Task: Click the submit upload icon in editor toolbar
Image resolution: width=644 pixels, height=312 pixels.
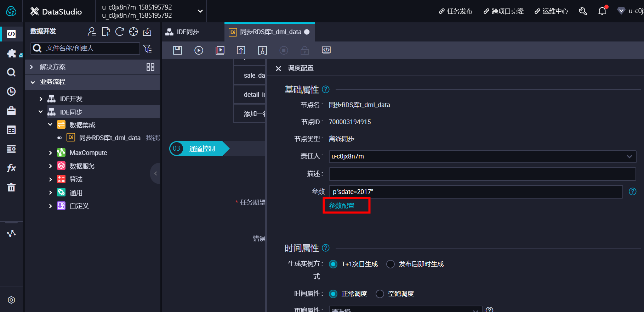Action: click(241, 50)
